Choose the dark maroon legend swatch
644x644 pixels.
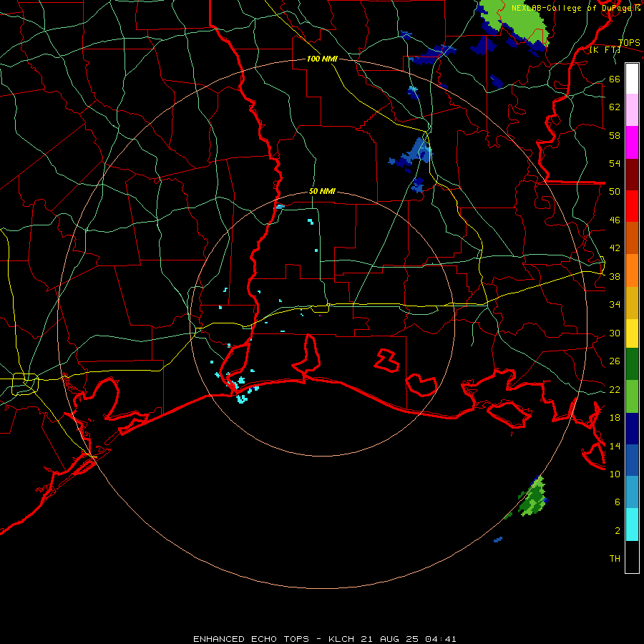(632, 174)
